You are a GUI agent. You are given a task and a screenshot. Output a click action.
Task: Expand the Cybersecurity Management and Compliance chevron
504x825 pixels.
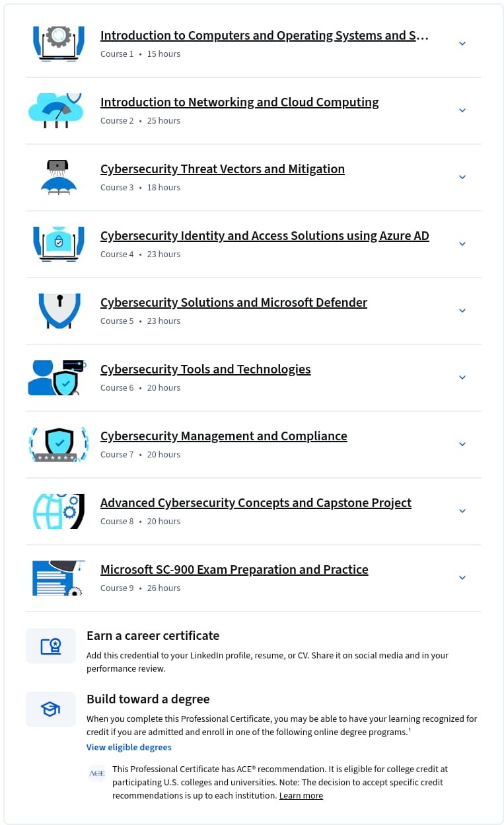pos(462,444)
